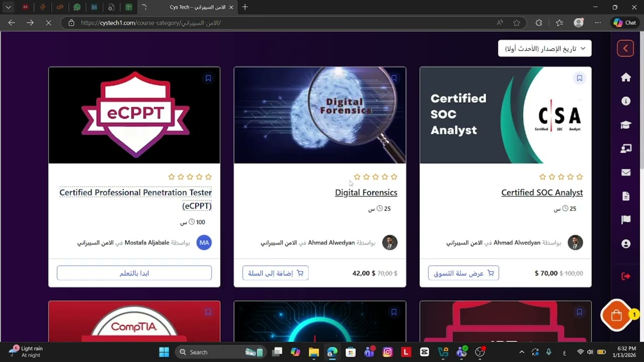Open Microsoft Store from taskbar
The image size is (644, 362).
[351, 352]
